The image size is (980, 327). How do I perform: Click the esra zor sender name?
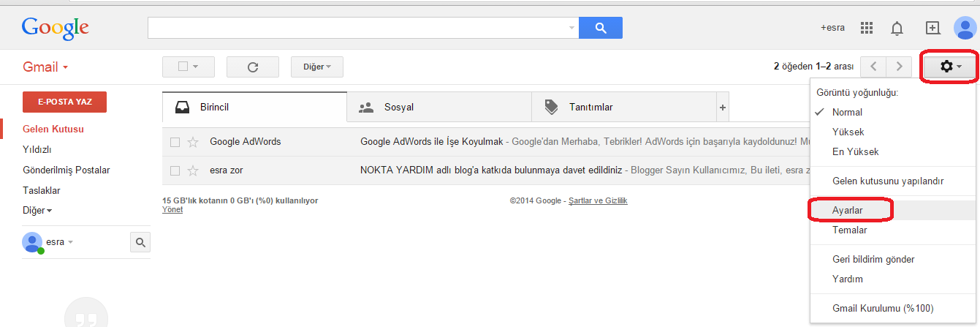click(227, 170)
